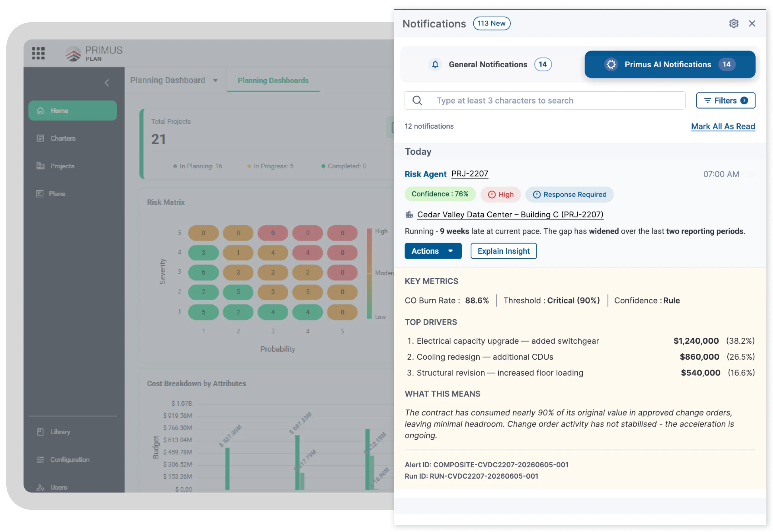Click the building icon beside Cedar Valley

(409, 214)
